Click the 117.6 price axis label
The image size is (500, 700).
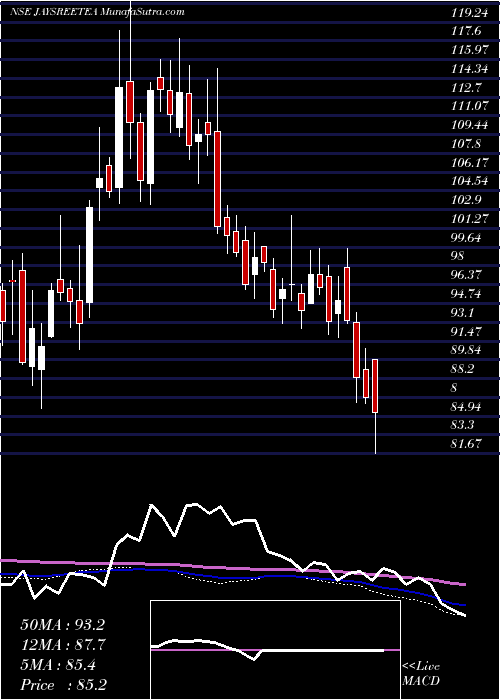(x=467, y=31)
